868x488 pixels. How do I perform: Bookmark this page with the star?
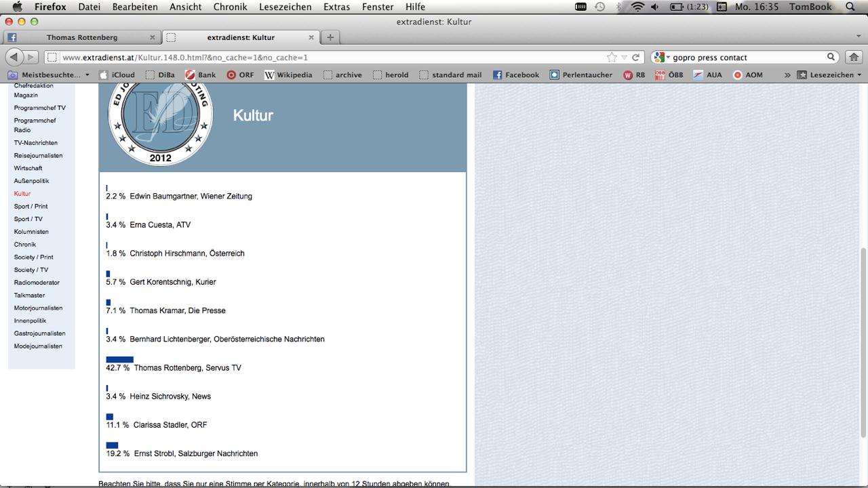[612, 58]
